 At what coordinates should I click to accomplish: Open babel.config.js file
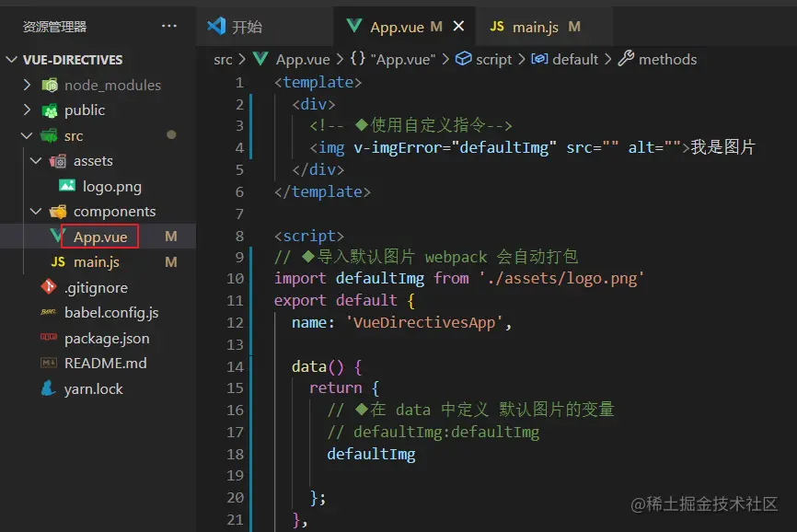(111, 313)
